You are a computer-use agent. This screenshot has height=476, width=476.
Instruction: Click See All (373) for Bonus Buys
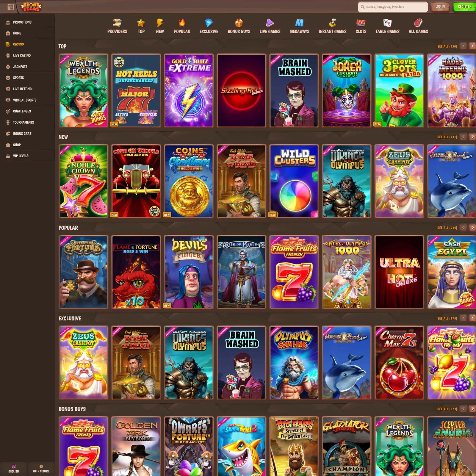click(447, 409)
